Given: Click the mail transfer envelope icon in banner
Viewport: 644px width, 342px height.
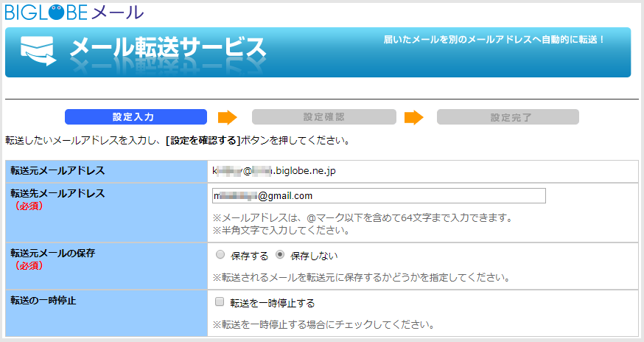Looking at the screenshot, I should coord(38,51).
